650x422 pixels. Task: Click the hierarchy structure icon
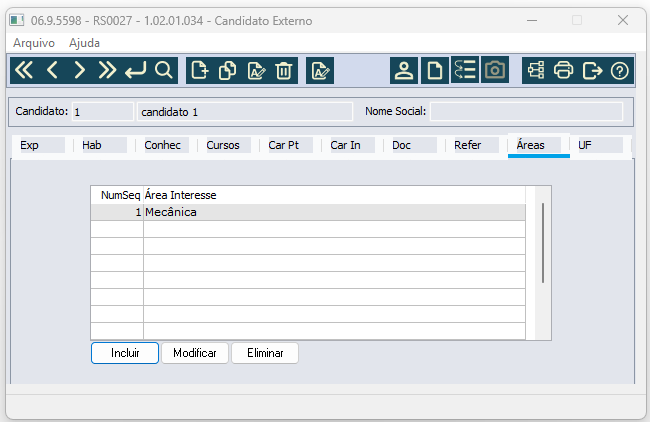click(x=536, y=70)
